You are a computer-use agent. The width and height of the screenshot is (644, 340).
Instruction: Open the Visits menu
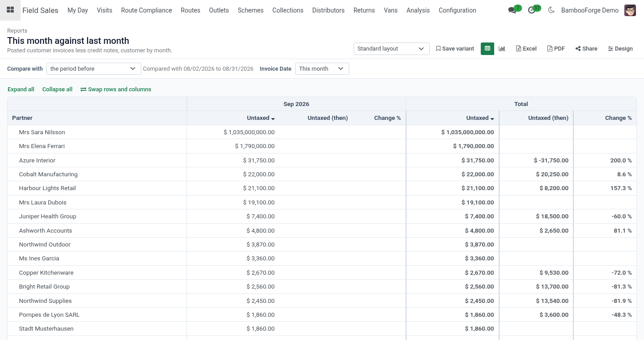tap(105, 10)
